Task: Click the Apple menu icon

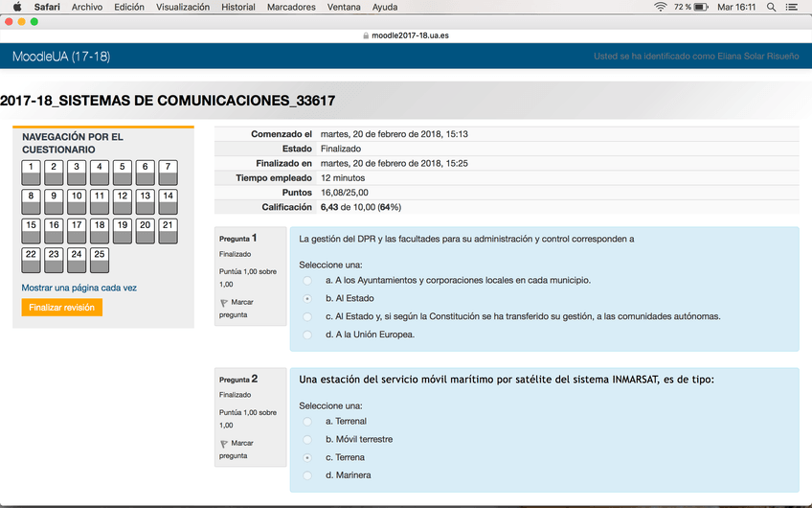Action: (x=16, y=7)
